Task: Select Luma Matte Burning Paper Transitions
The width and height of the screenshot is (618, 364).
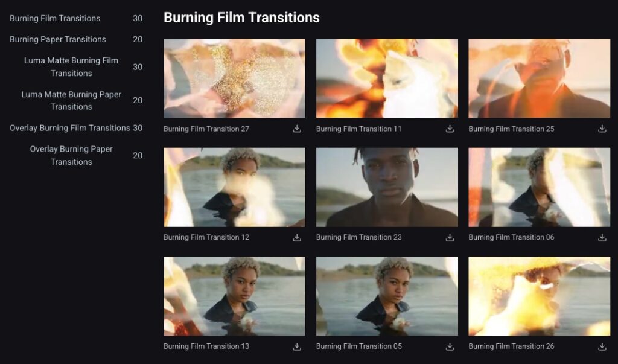Action: click(76, 101)
